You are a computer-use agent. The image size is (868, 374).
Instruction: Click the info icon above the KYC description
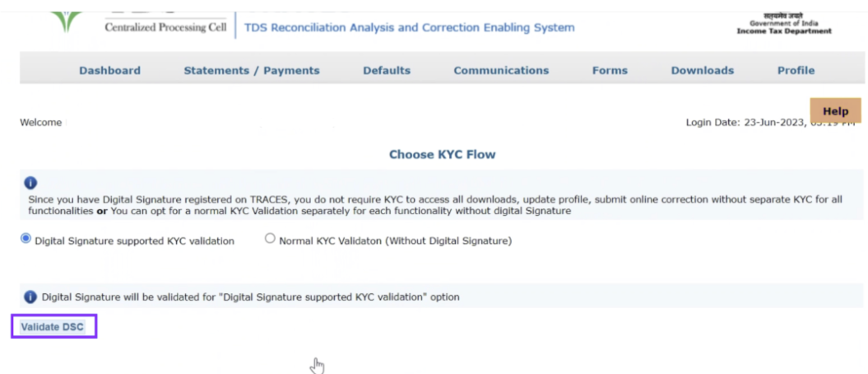pos(30,183)
